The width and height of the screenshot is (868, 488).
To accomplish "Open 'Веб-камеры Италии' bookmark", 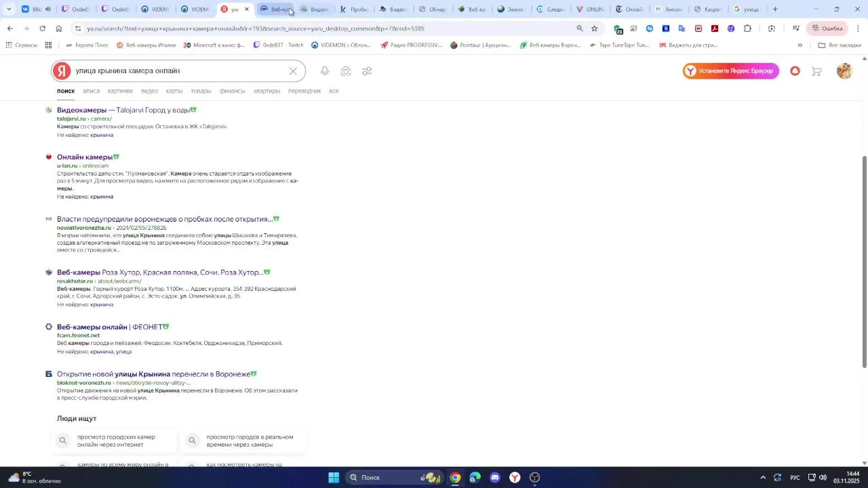I will point(146,45).
